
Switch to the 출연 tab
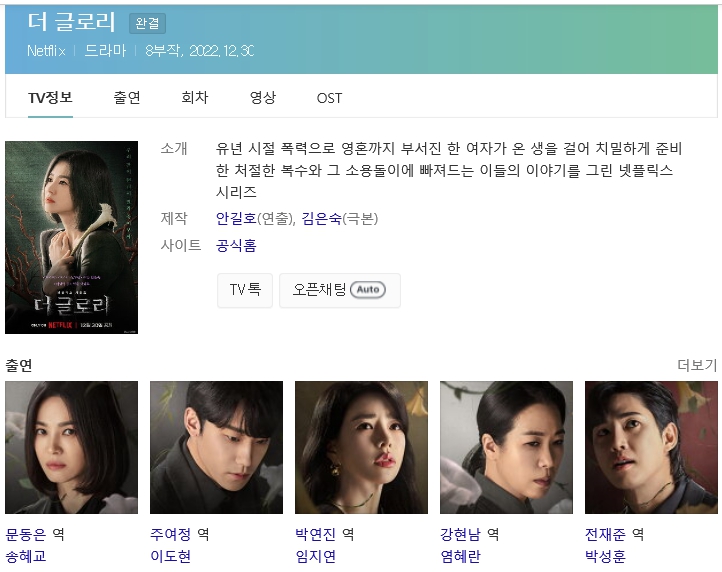tap(127, 98)
